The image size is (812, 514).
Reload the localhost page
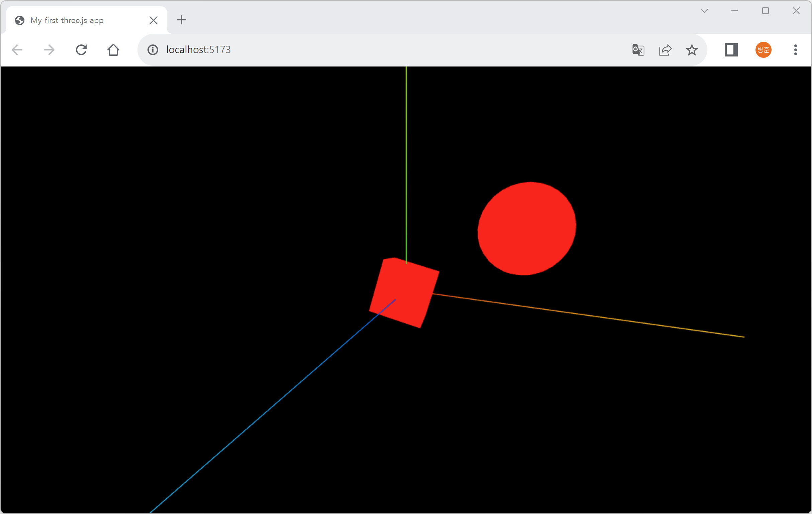(x=81, y=50)
